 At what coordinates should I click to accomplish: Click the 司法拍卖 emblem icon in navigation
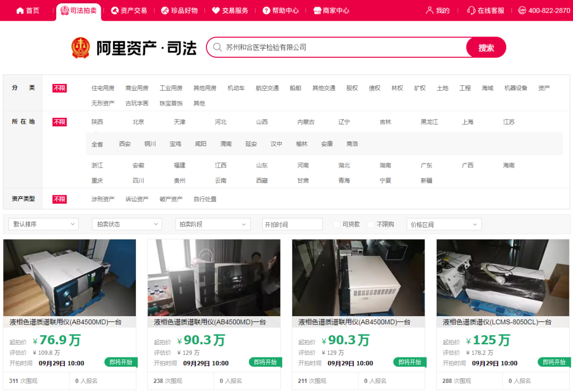pos(65,10)
